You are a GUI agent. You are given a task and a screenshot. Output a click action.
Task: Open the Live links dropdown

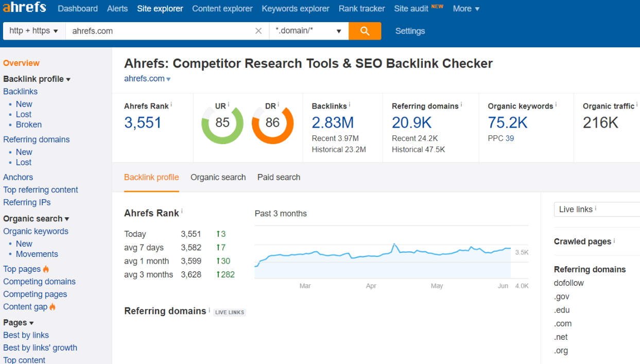point(597,209)
